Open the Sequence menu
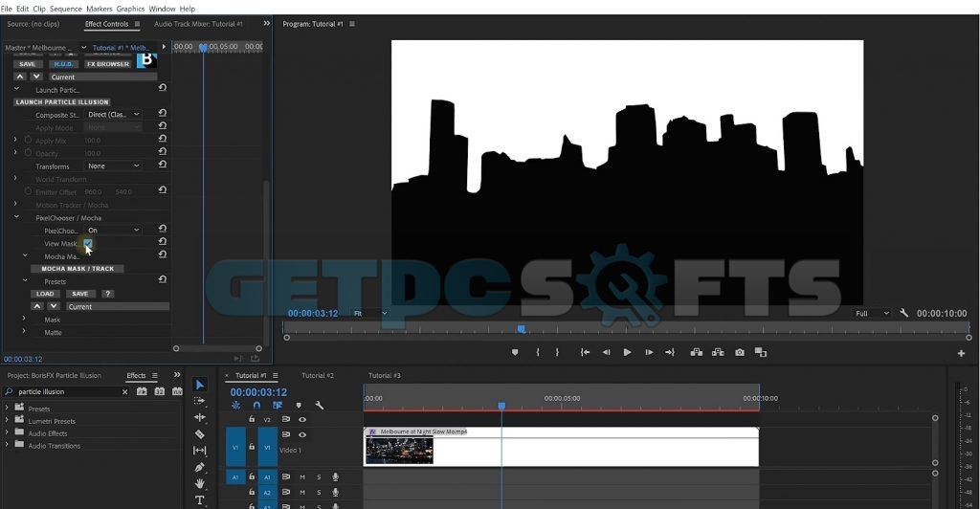 pyautogui.click(x=66, y=9)
